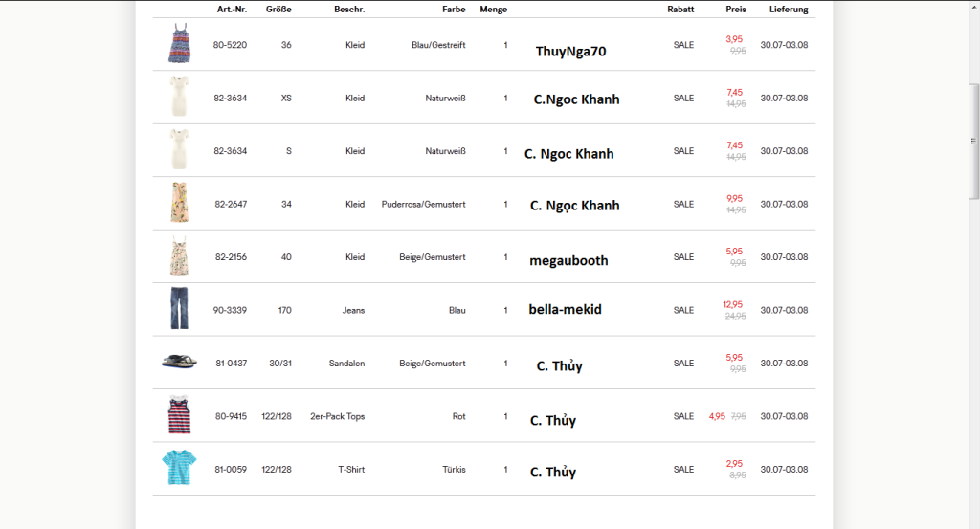Click the scrollbar down arrow
Viewport: 980px width, 529px height.
(x=973, y=522)
